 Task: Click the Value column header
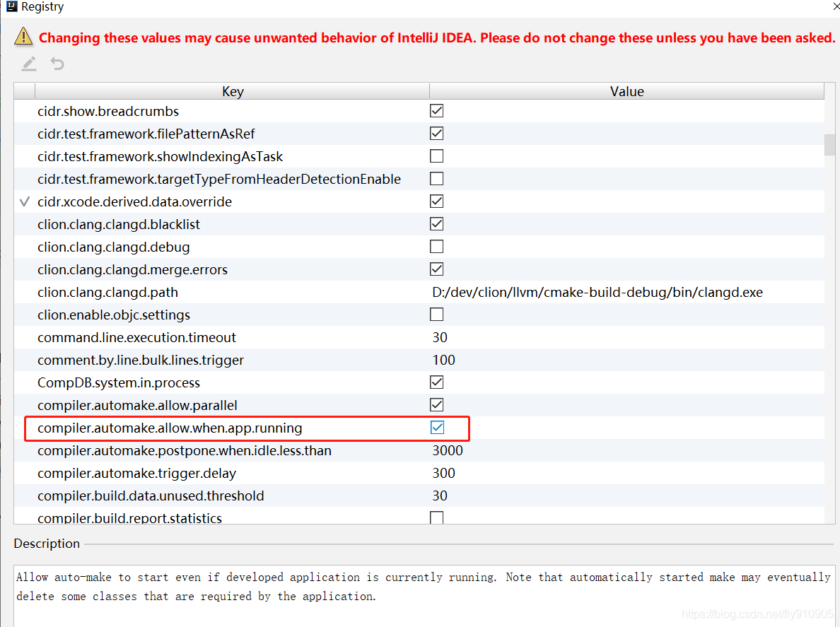click(x=626, y=91)
